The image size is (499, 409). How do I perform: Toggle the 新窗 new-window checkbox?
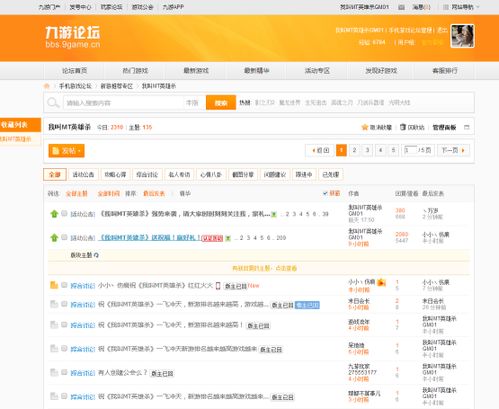pyautogui.click(x=325, y=193)
